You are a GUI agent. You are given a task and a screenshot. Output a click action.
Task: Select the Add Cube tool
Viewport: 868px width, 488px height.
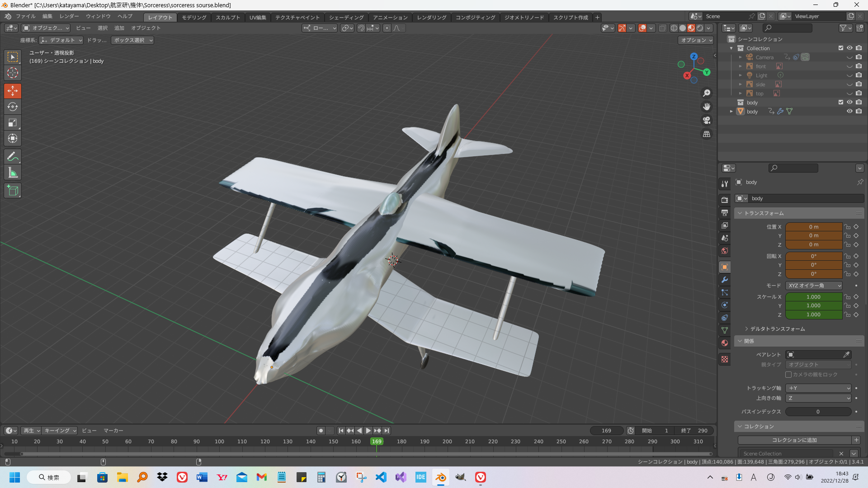[13, 191]
